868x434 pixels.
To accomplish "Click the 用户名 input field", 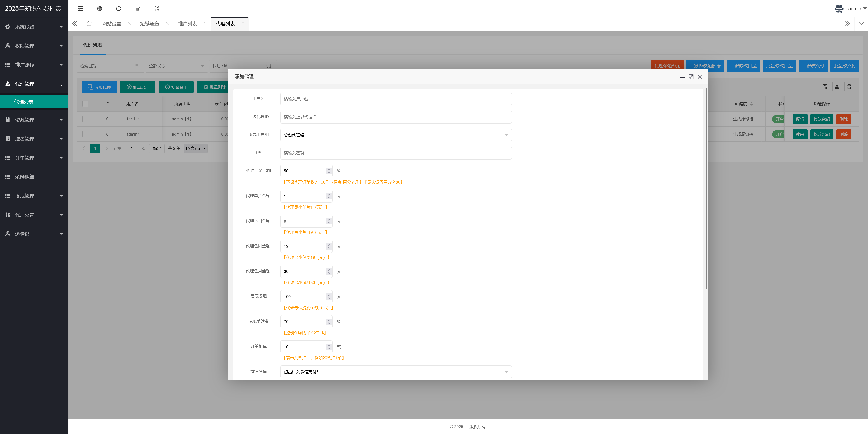I will click(x=396, y=99).
